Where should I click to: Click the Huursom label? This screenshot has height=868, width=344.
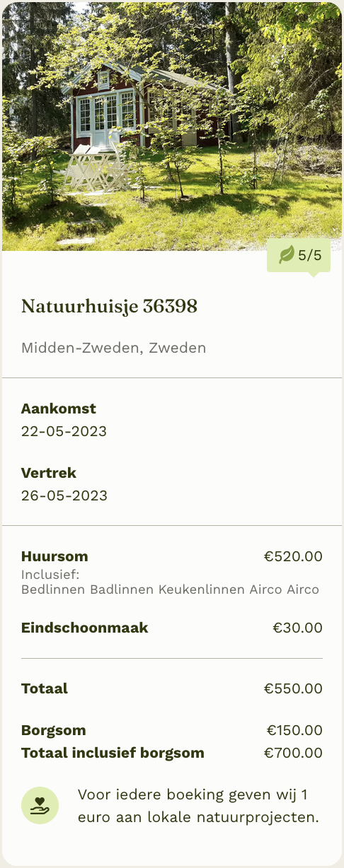click(x=55, y=556)
